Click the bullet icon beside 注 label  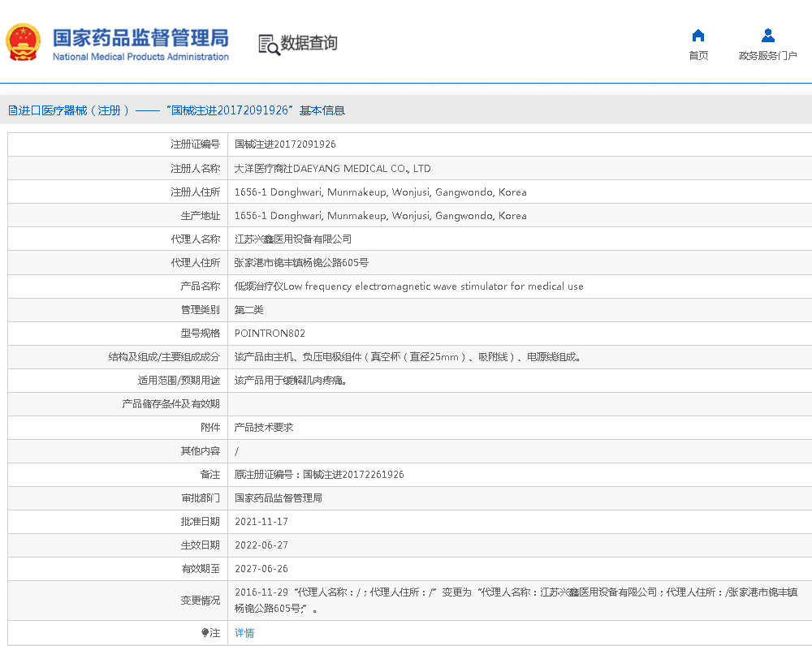pos(205,632)
